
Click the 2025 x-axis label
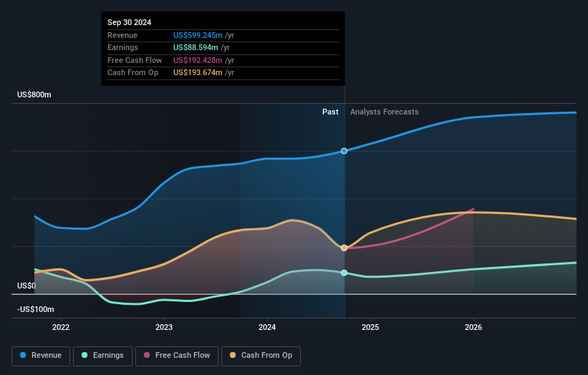[370, 327]
